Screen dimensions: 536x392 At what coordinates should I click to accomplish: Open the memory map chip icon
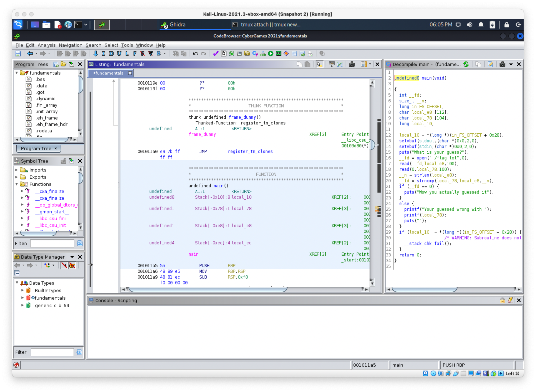[x=279, y=54]
